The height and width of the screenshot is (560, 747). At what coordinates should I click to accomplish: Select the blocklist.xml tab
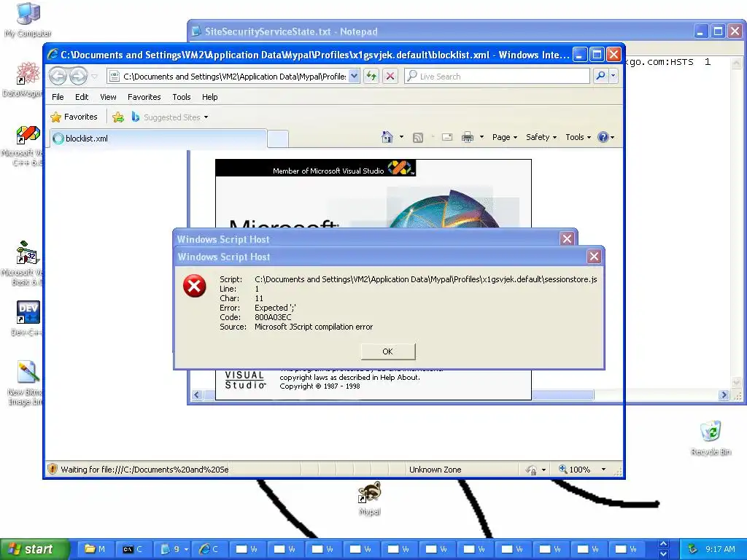pos(158,139)
